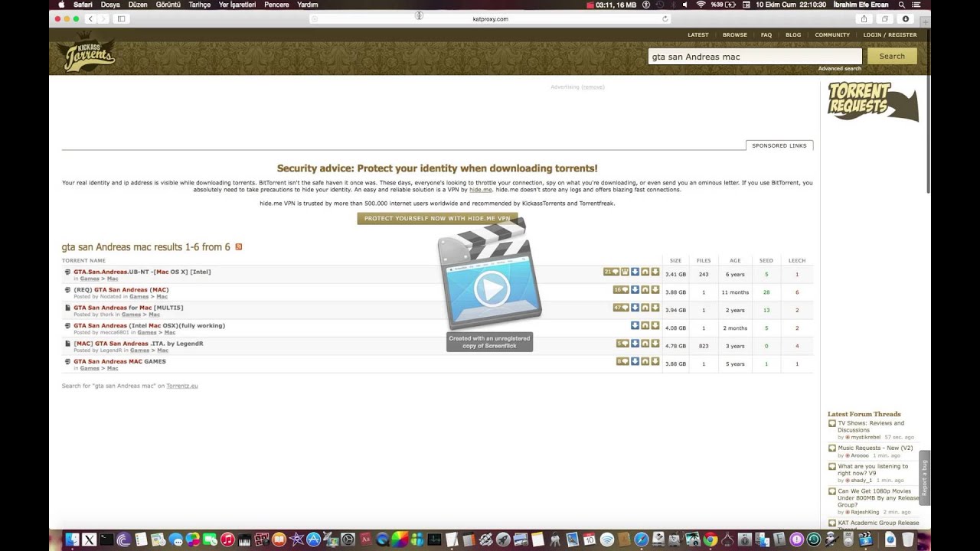Open the FAQ link in the top navigation
The height and width of the screenshot is (551, 980).
(x=766, y=34)
